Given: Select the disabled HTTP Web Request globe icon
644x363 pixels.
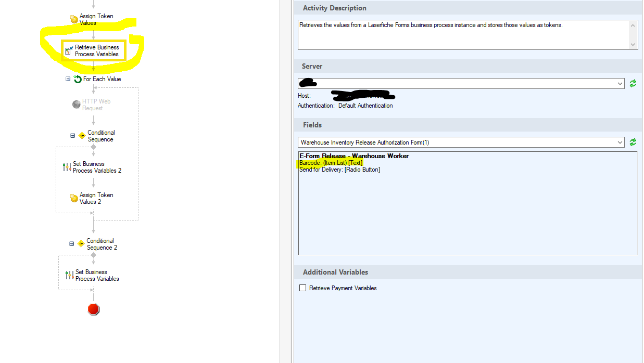Looking at the screenshot, I should [77, 105].
